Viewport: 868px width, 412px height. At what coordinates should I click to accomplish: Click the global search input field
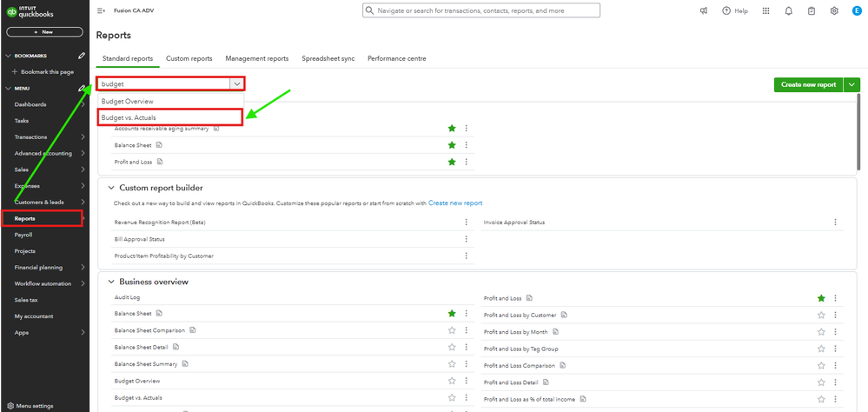pos(481,10)
